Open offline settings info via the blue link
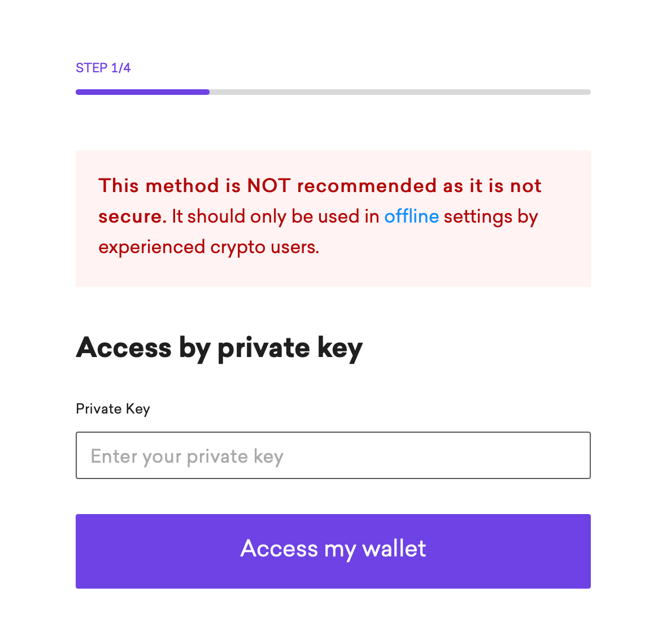Viewport: 662px width, 644px height. [x=411, y=216]
